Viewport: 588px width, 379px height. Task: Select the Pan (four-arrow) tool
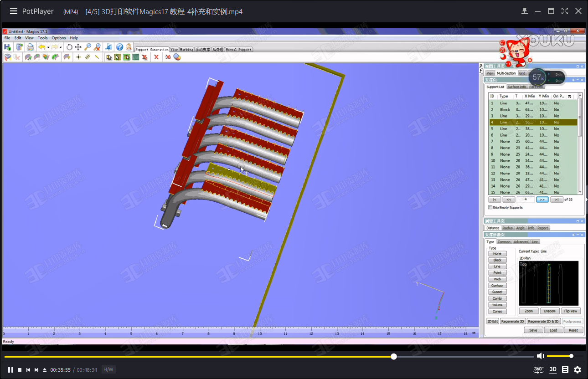78,47
